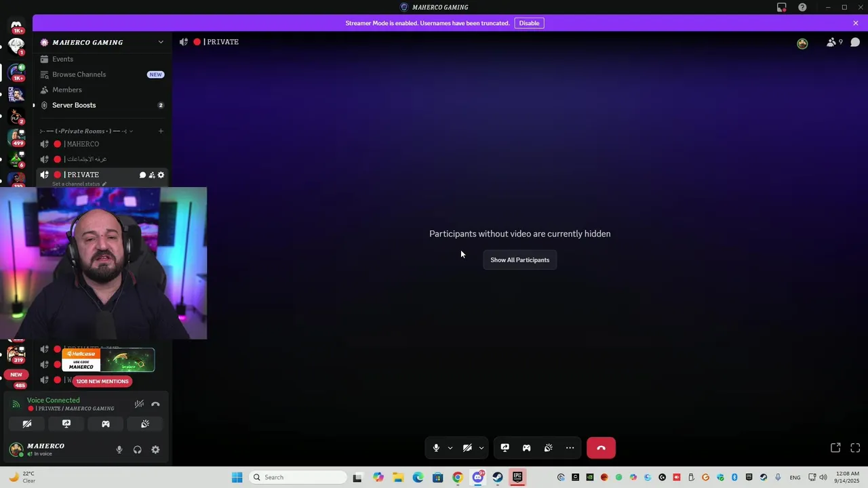Screen dimensions: 868x488
Task: Set a channel status
Action: click(x=79, y=184)
